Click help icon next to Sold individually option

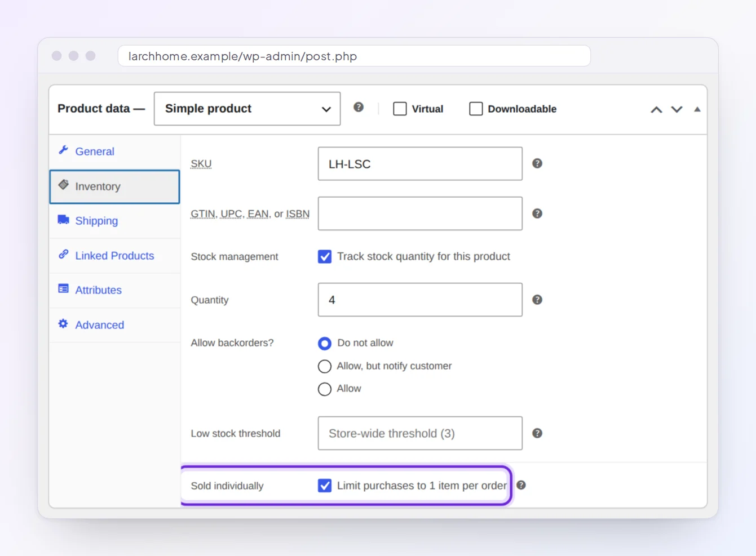click(x=521, y=485)
